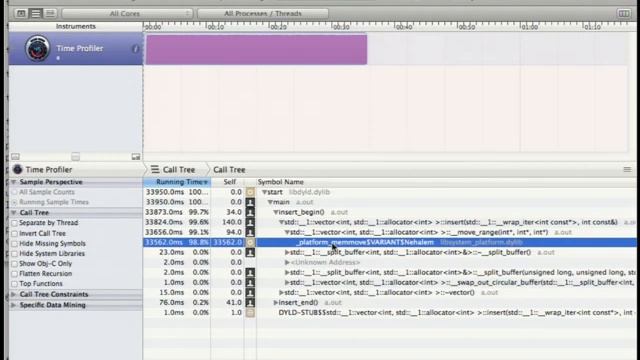The width and height of the screenshot is (640, 360).
Task: Expand the Call Tree Constraints section
Action: (x=13, y=294)
